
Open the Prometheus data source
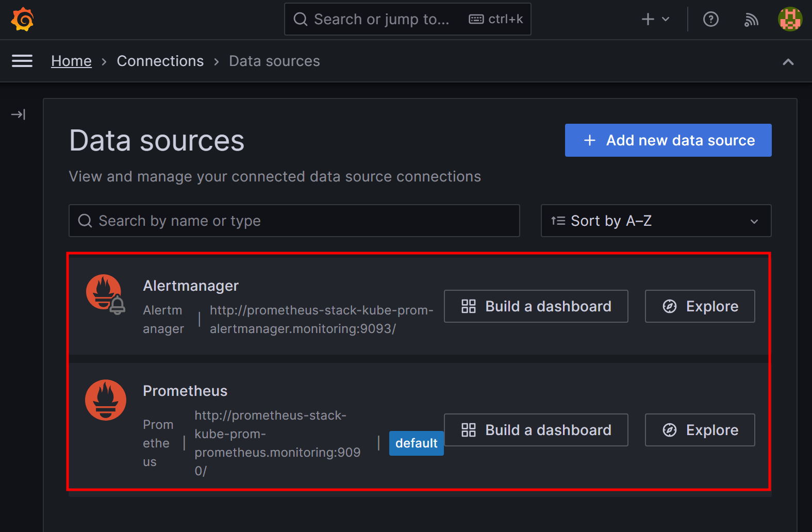185,391
